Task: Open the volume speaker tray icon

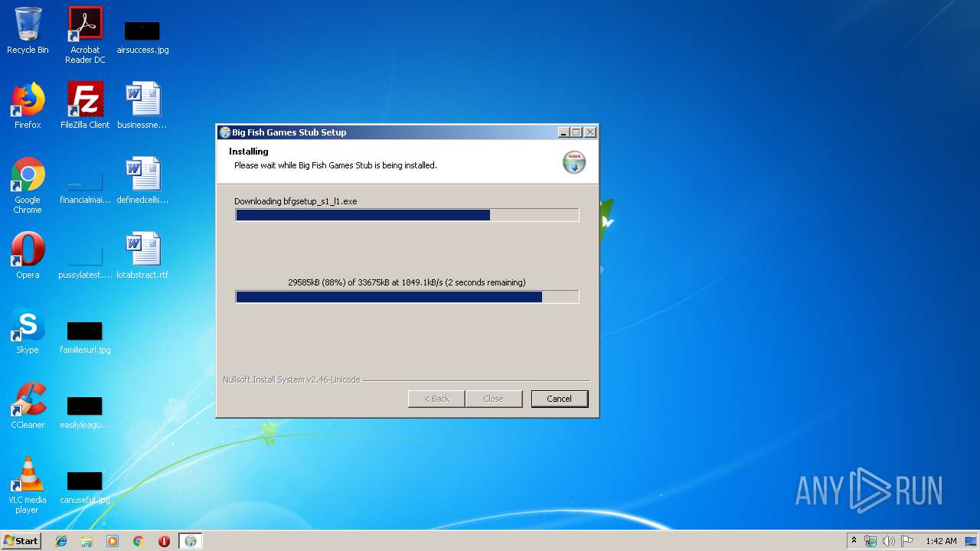Action: coord(889,541)
